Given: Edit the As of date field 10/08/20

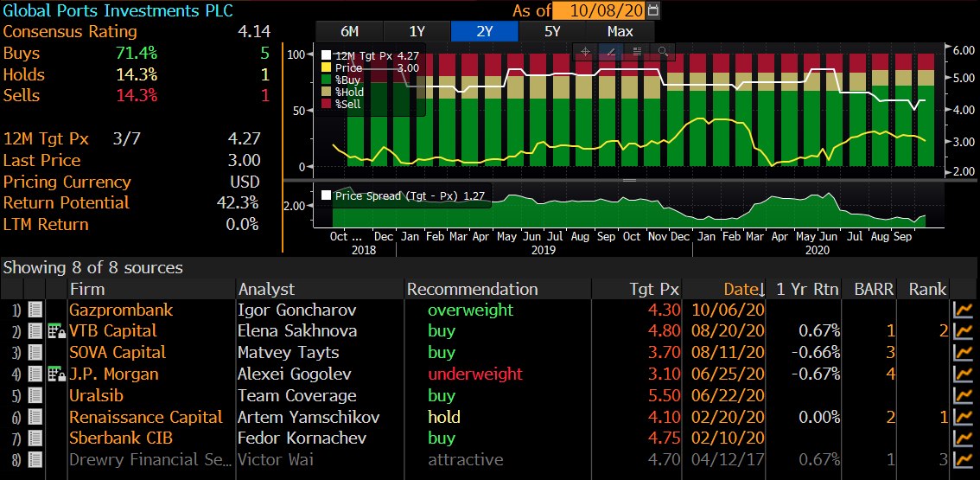Looking at the screenshot, I should (x=600, y=10).
